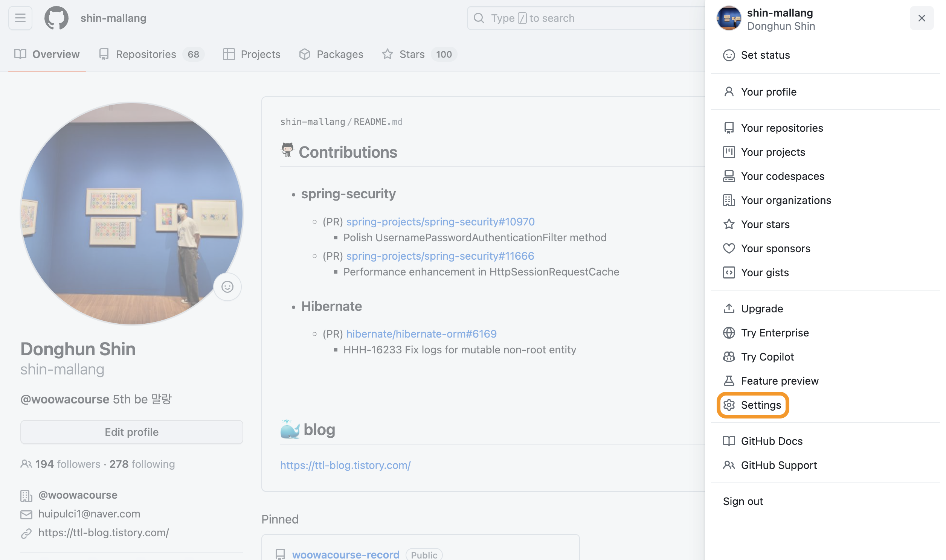Click the Edit profile button

[131, 432]
